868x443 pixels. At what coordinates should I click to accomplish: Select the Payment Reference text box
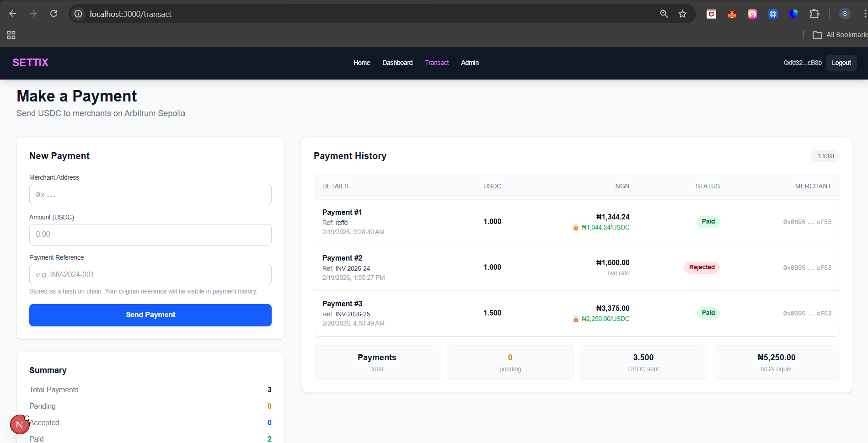point(150,274)
